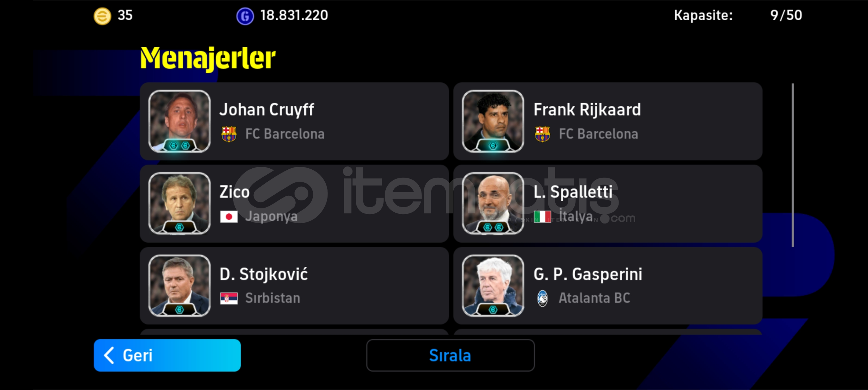The width and height of the screenshot is (868, 390).
Task: Tap the Japan flag under Zico
Action: pyautogui.click(x=229, y=217)
